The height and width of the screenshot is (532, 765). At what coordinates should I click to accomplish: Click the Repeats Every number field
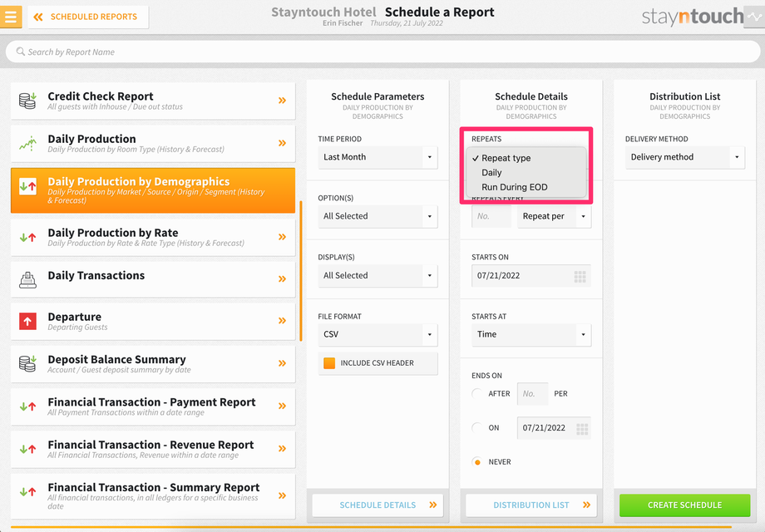coord(491,216)
